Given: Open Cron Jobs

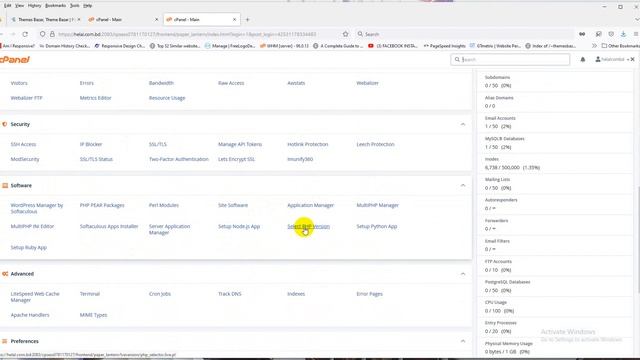Looking at the screenshot, I should (160, 294).
